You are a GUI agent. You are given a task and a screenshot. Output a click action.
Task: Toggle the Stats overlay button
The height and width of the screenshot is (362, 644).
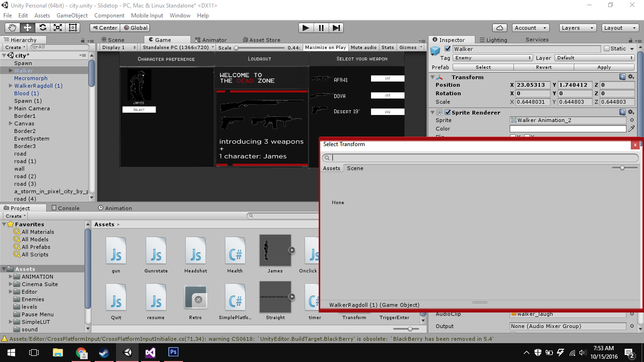[x=388, y=48]
